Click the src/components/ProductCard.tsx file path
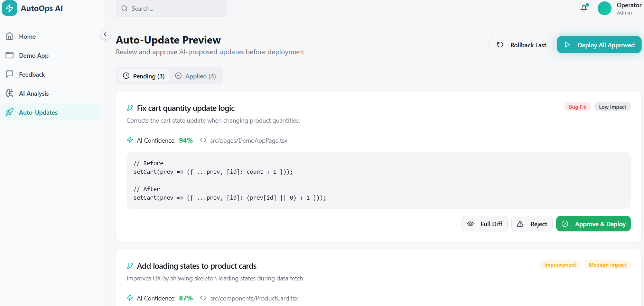This screenshot has width=644, height=306. coord(254,298)
